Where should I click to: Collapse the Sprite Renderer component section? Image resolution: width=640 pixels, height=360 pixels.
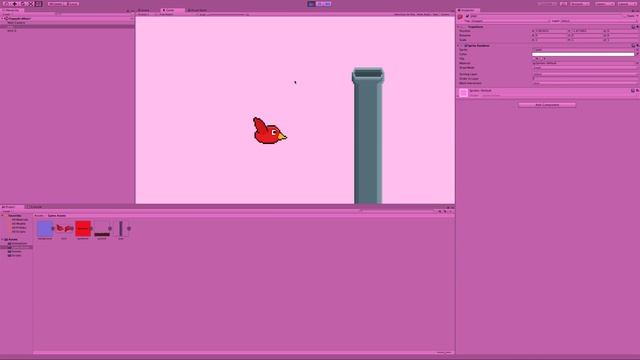[x=459, y=46]
